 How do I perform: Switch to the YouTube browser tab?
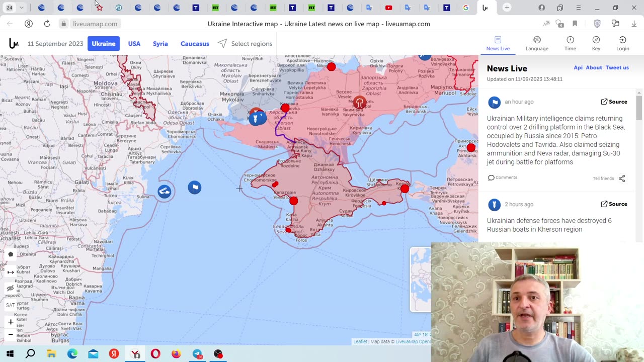point(388,8)
